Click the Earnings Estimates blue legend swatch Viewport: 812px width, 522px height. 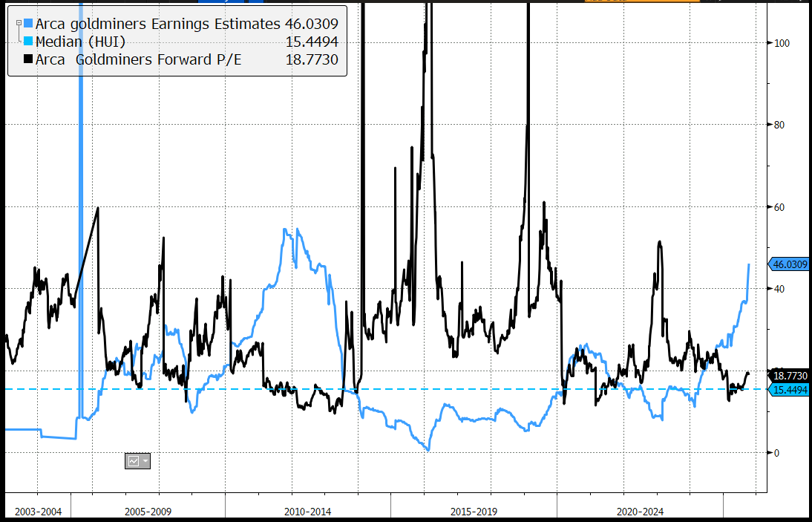(29, 25)
